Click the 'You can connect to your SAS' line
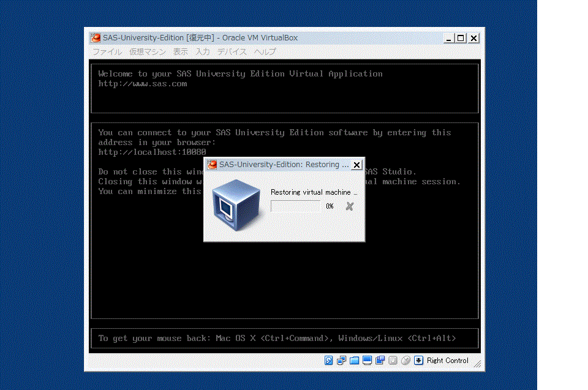 pyautogui.click(x=274, y=132)
